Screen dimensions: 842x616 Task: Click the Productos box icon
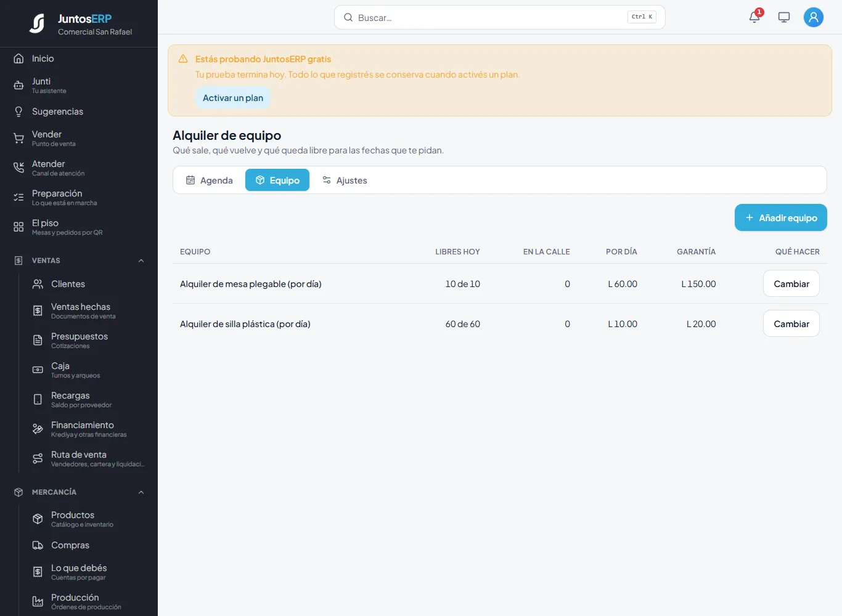tap(38, 519)
